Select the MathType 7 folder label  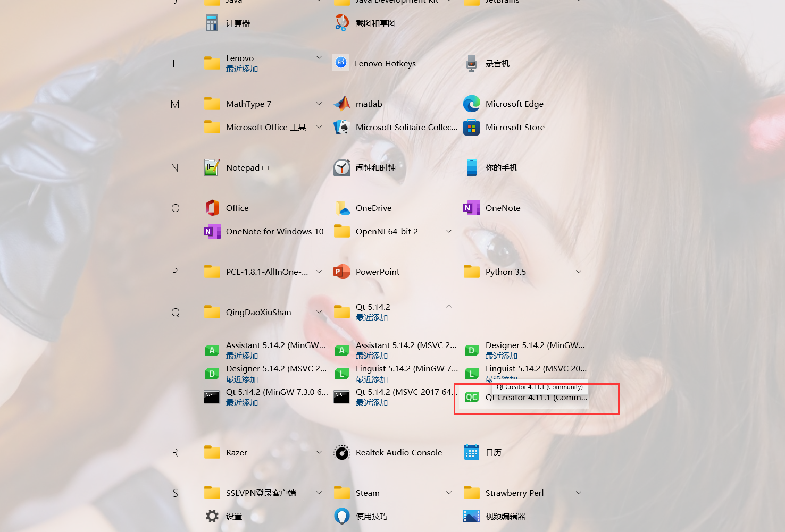(x=248, y=104)
